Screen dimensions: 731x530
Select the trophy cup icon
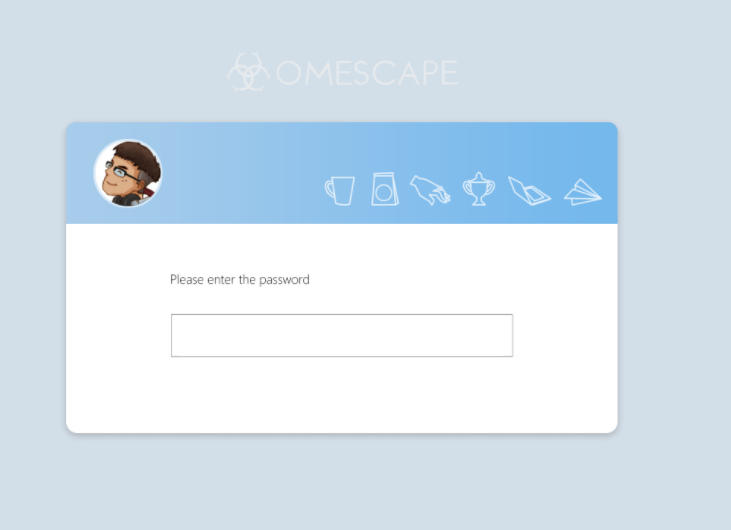pyautogui.click(x=479, y=189)
